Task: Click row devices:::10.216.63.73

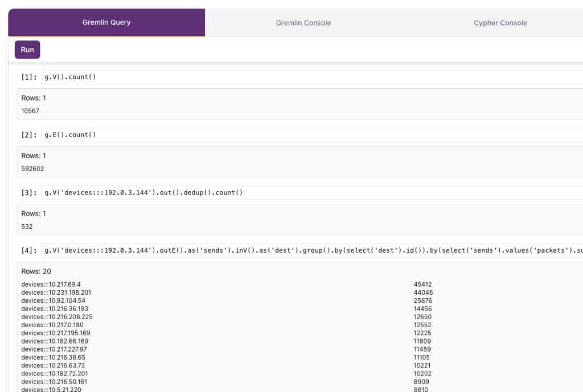Action: pos(53,366)
